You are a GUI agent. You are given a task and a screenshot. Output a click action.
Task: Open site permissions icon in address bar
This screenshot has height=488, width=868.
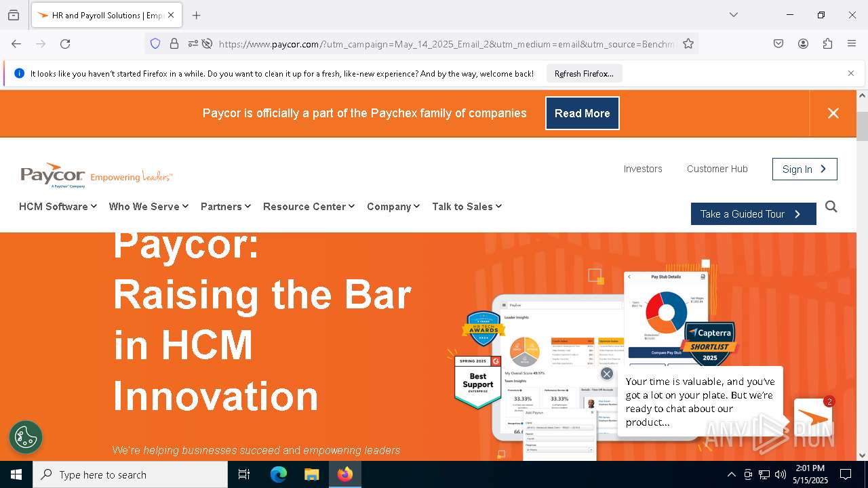pos(193,43)
